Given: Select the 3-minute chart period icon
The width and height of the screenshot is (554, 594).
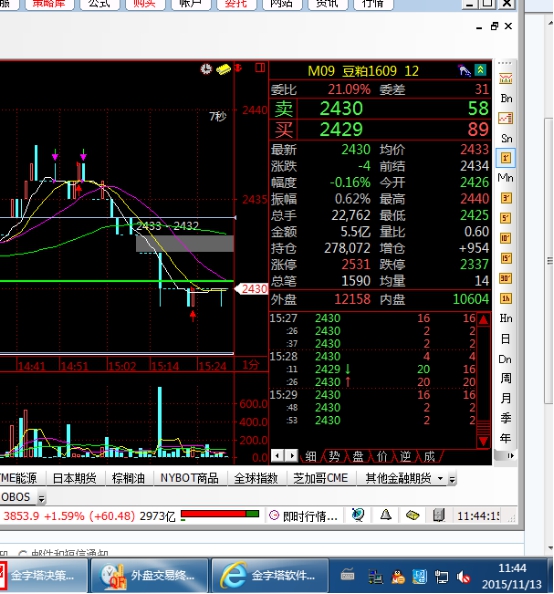Looking at the screenshot, I should [506, 198].
